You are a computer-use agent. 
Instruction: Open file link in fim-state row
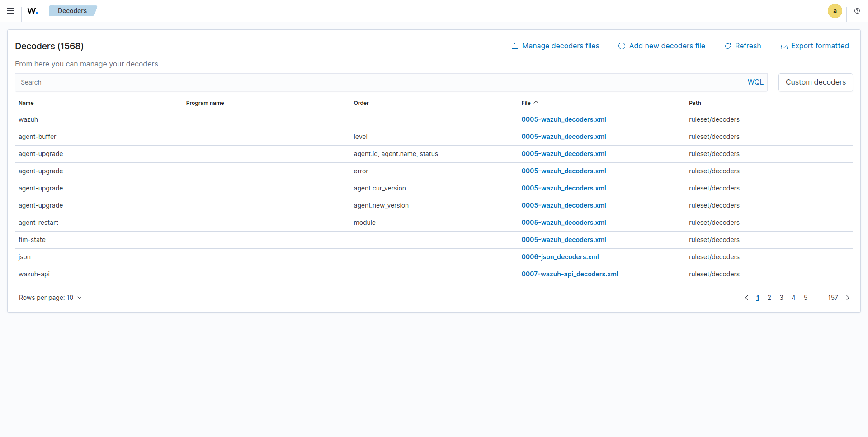(564, 240)
